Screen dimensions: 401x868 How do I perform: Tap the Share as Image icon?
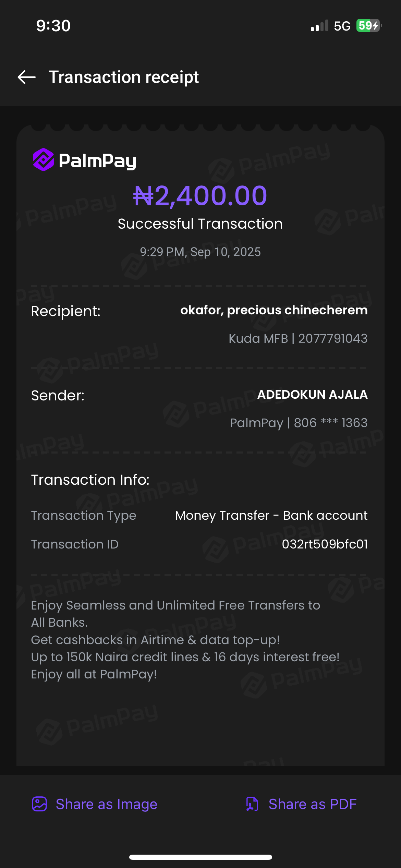(x=39, y=804)
